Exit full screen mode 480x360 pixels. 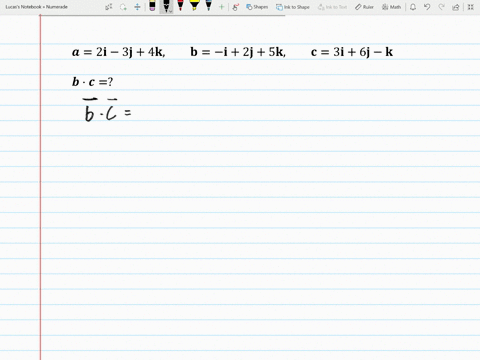click(x=470, y=7)
